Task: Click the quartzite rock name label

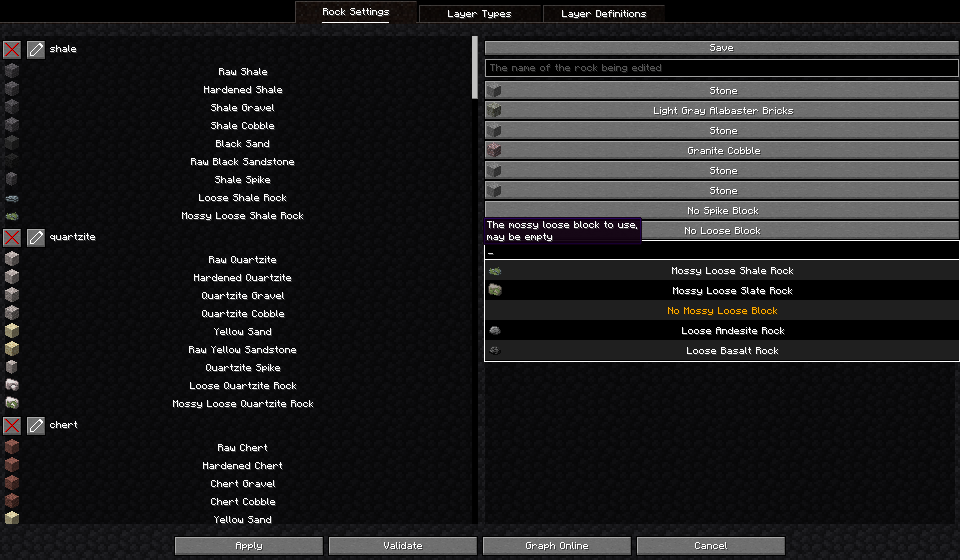Action: 72,237
